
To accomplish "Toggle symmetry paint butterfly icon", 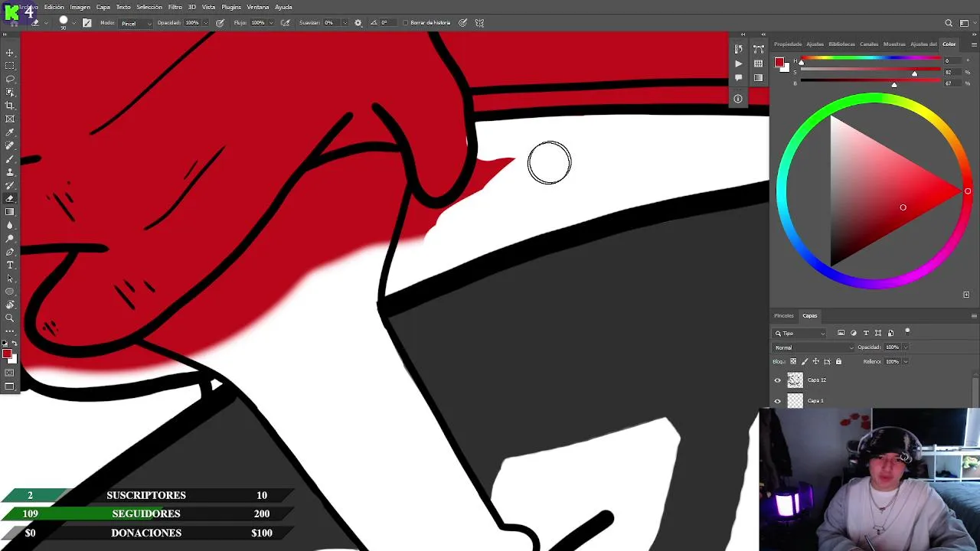I will point(479,23).
